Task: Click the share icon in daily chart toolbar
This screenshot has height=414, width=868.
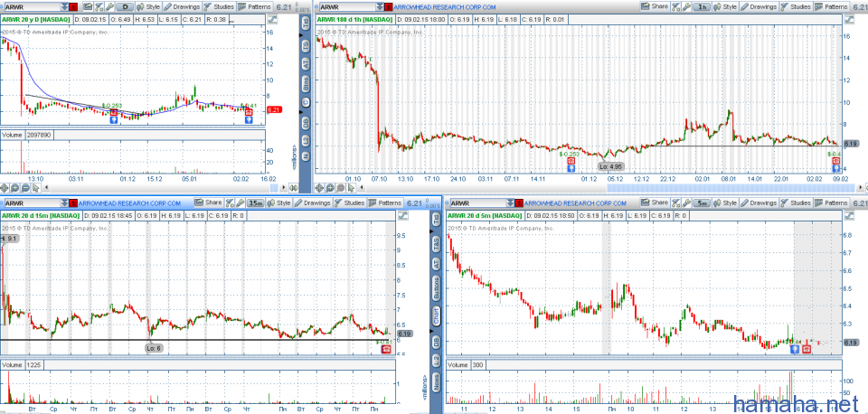Action: (88, 6)
